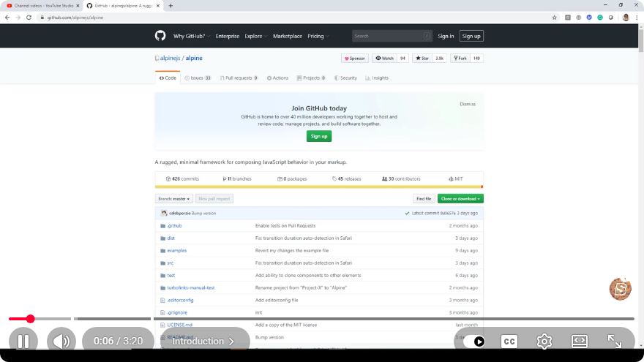The width and height of the screenshot is (644, 362).
Task: Open the Issues tab
Action: click(x=198, y=78)
